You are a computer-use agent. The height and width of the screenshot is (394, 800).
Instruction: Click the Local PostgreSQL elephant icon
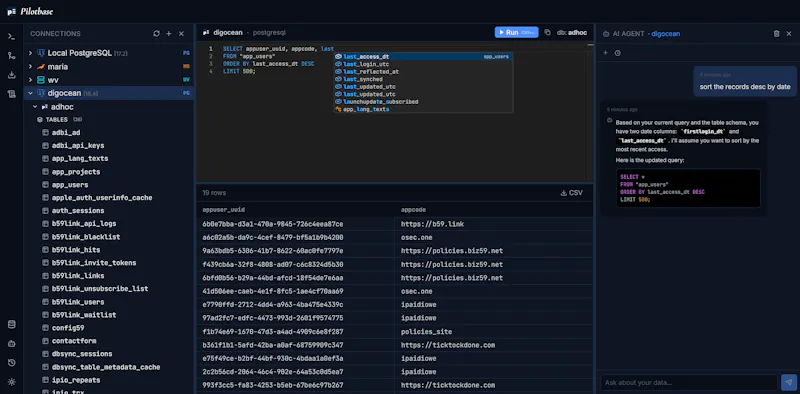[41, 53]
